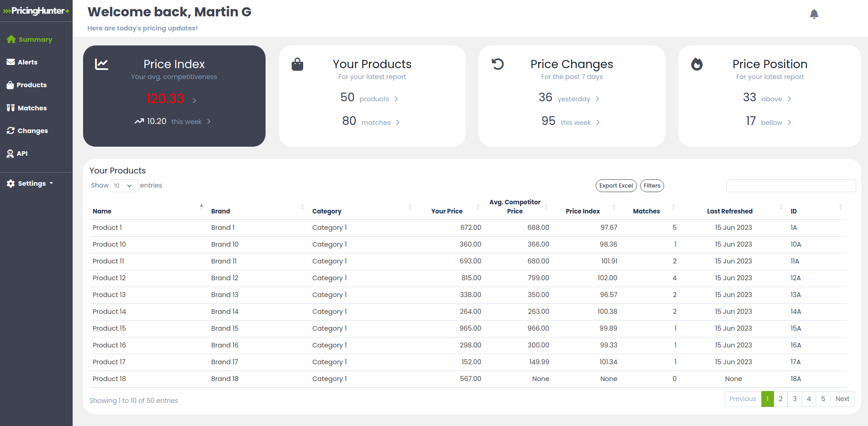Click the Price Index chart icon
The width and height of the screenshot is (868, 426).
[101, 64]
